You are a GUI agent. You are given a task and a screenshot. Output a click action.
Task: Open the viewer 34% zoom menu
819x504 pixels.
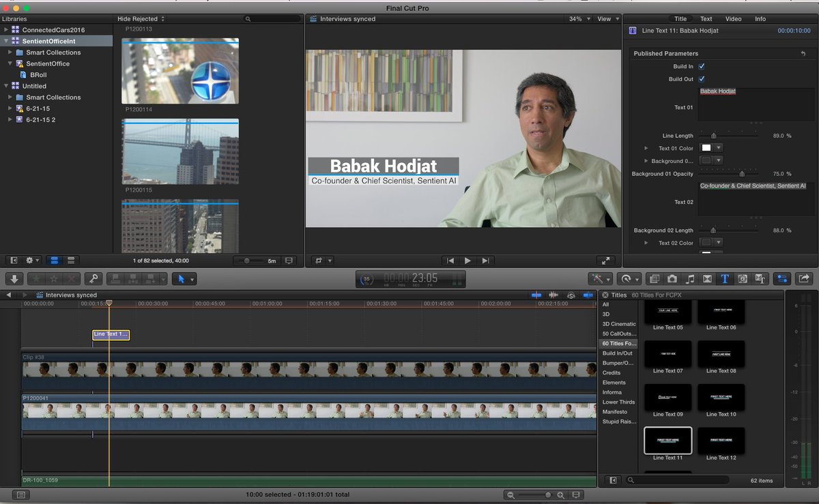point(579,19)
